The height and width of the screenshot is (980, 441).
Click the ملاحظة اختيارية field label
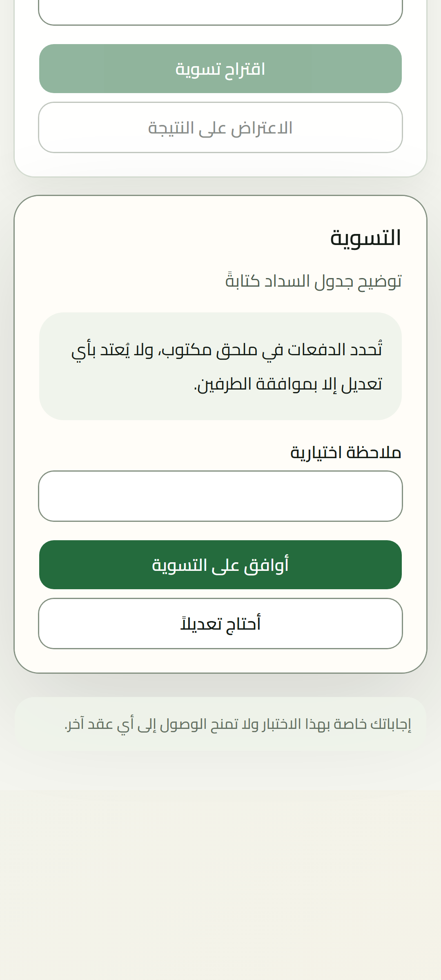(x=346, y=452)
